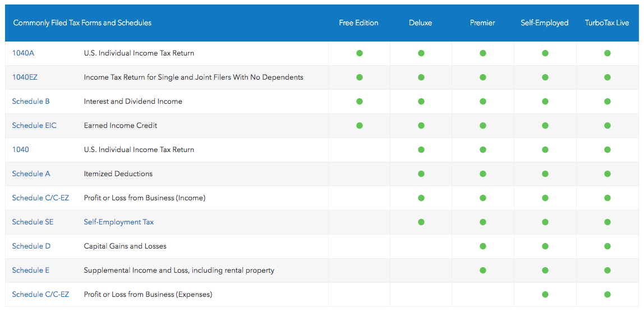644x312 pixels.
Task: Click the Schedule D link
Action: coord(31,246)
